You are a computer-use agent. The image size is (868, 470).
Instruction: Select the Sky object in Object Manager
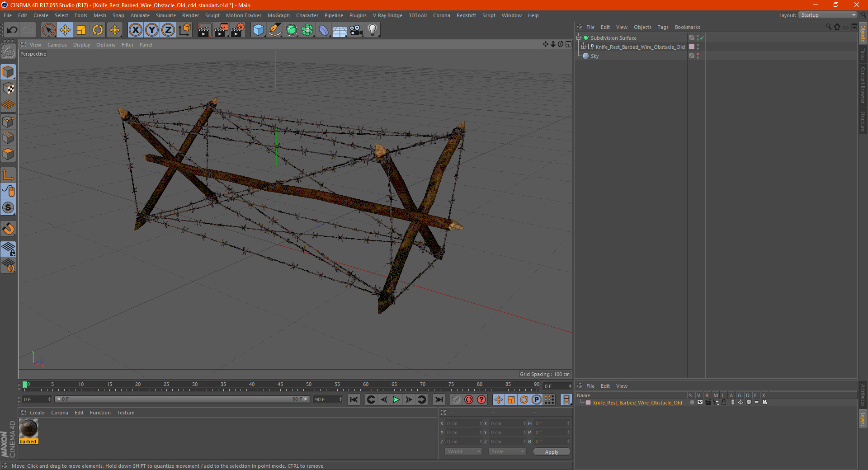[x=594, y=56]
